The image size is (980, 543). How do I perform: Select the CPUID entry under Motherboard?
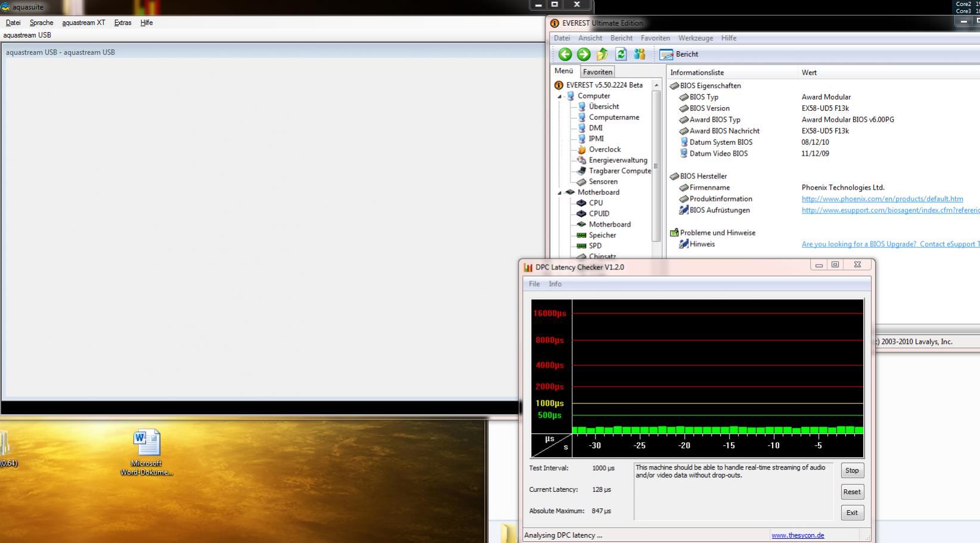coord(598,214)
